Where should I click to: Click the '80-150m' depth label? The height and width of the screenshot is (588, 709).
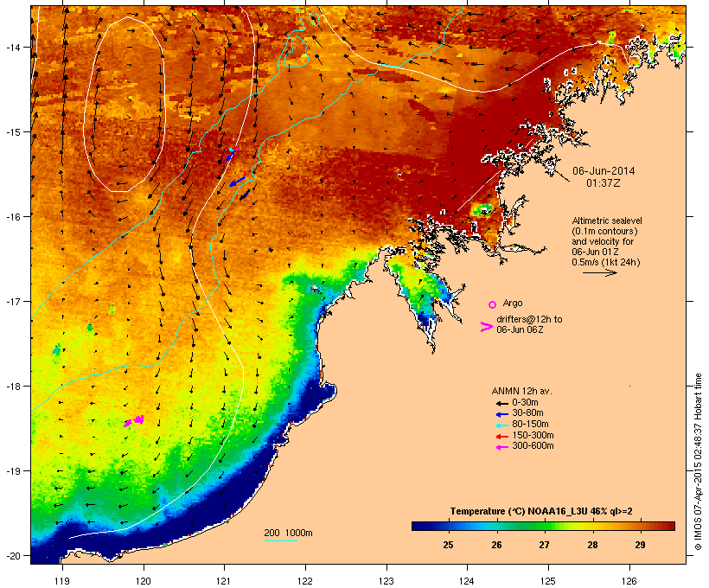[530, 425]
